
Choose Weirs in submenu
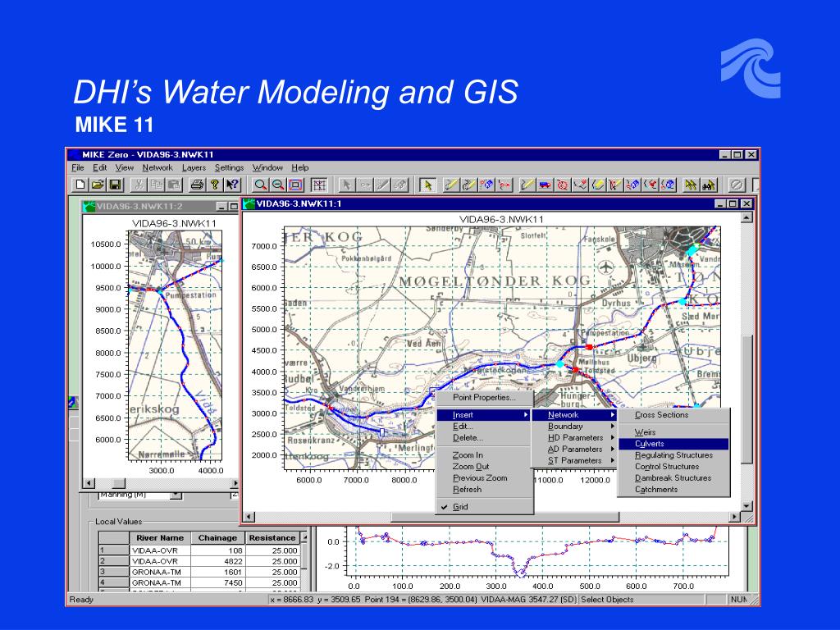click(673, 432)
